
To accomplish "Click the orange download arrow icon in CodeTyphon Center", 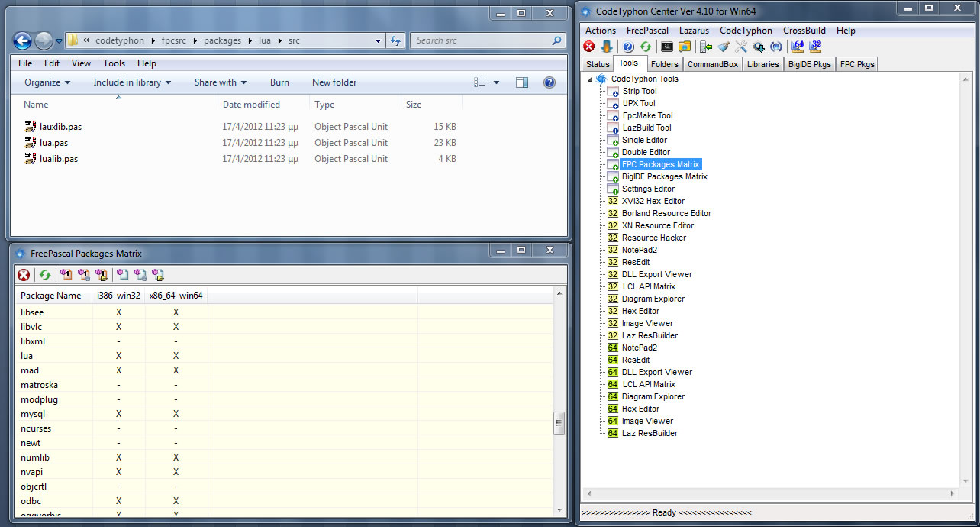I will pos(607,47).
